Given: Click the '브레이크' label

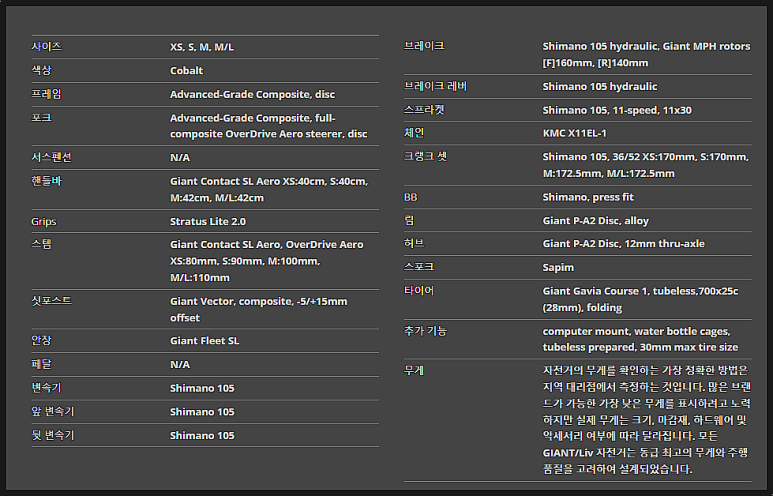Looking at the screenshot, I should [x=424, y=46].
